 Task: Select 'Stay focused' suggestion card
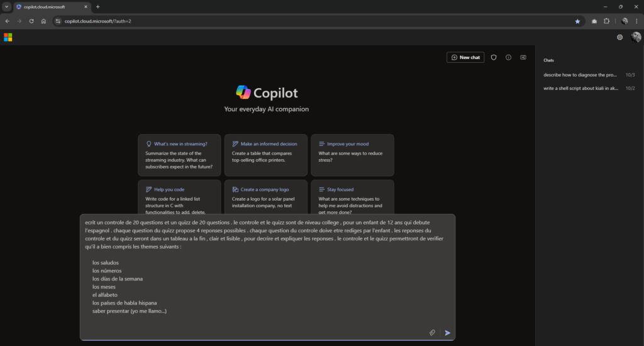352,198
